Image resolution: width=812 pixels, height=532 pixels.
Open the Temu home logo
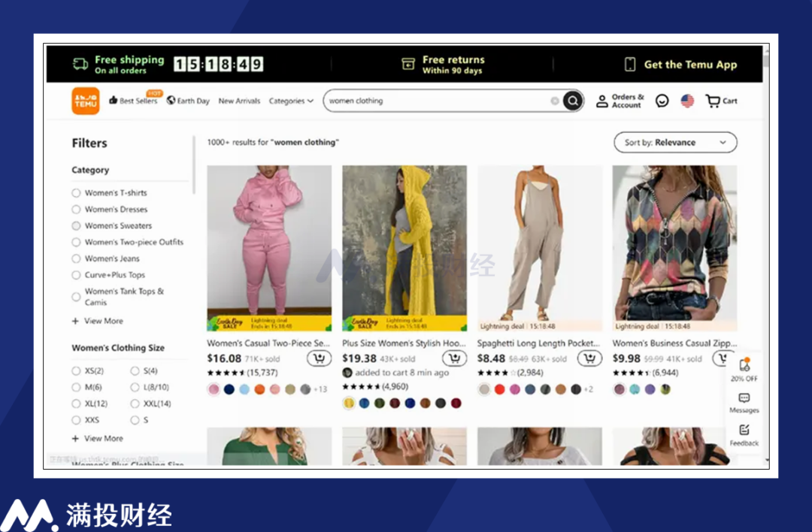coord(86,101)
